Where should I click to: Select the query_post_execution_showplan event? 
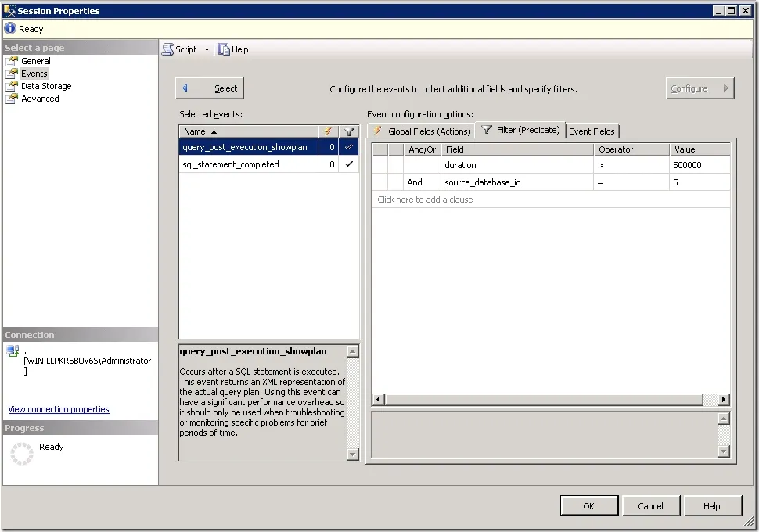248,147
